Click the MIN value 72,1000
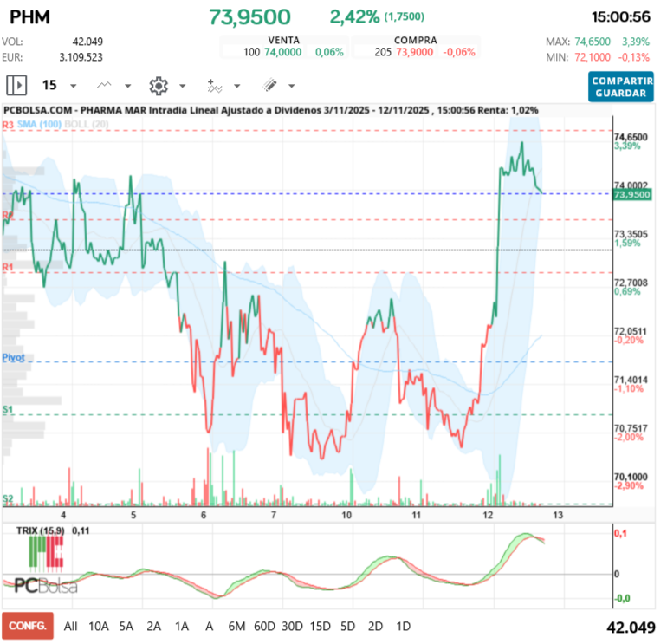 593,57
